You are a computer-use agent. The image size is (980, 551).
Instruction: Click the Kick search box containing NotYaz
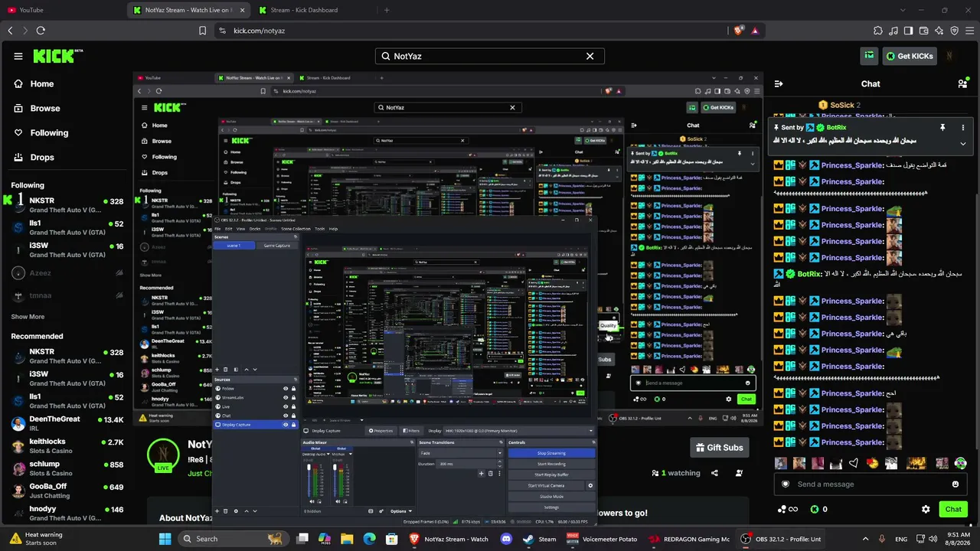tap(490, 56)
